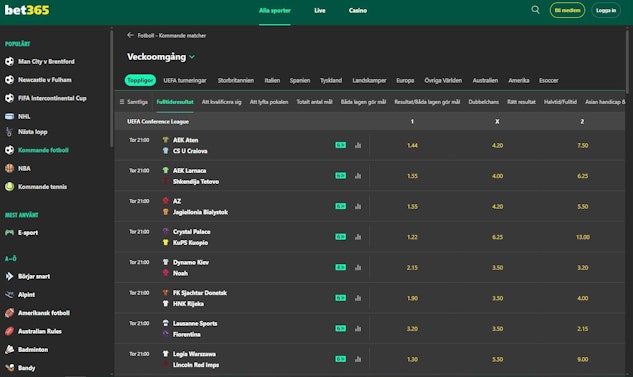Select odds 1.90 for FK Sjachtar Donetsk win

point(412,298)
